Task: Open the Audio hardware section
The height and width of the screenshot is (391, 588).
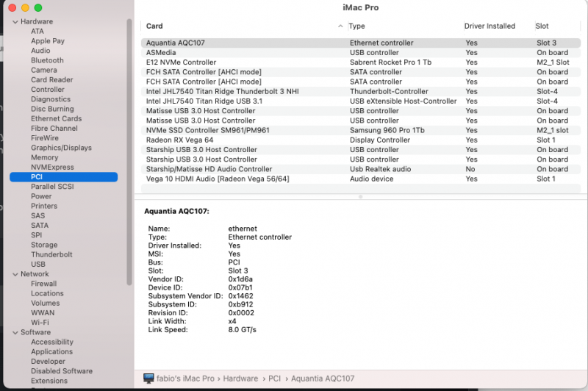Action: point(40,51)
